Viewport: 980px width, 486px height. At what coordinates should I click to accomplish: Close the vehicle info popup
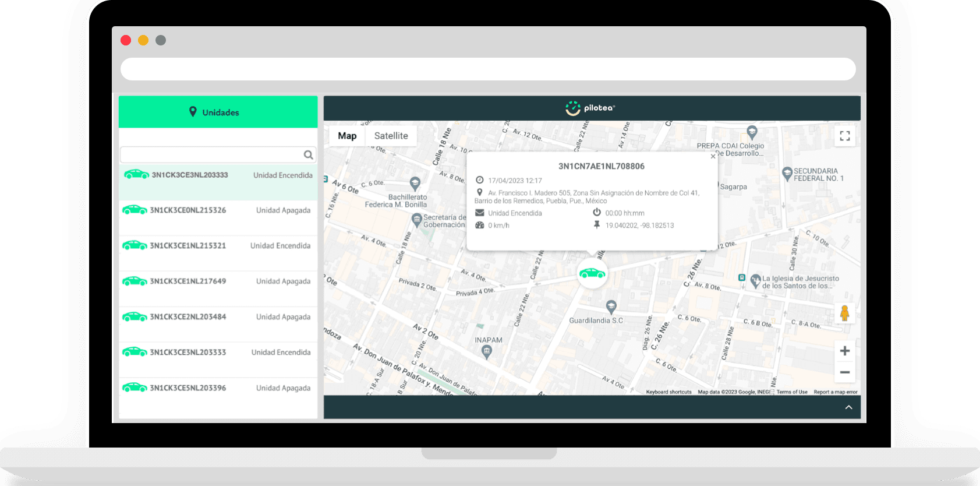(713, 157)
